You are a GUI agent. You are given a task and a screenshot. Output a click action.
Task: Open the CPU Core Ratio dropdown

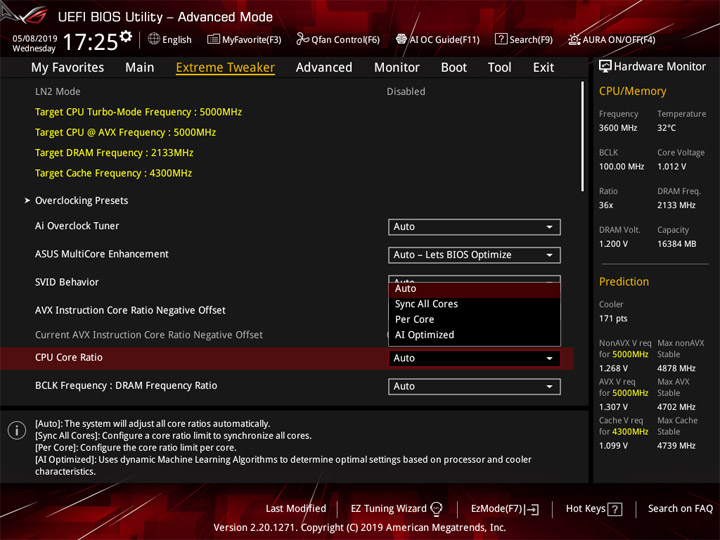coord(474,358)
